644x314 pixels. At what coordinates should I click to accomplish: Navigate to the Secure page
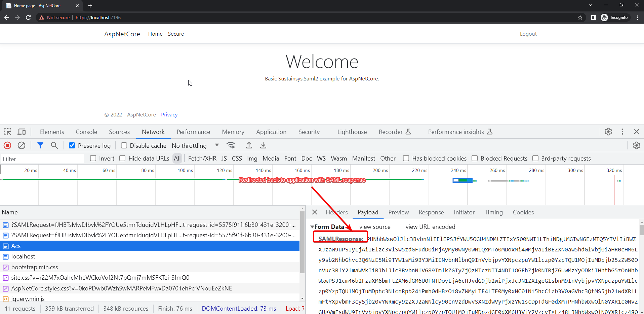176,34
